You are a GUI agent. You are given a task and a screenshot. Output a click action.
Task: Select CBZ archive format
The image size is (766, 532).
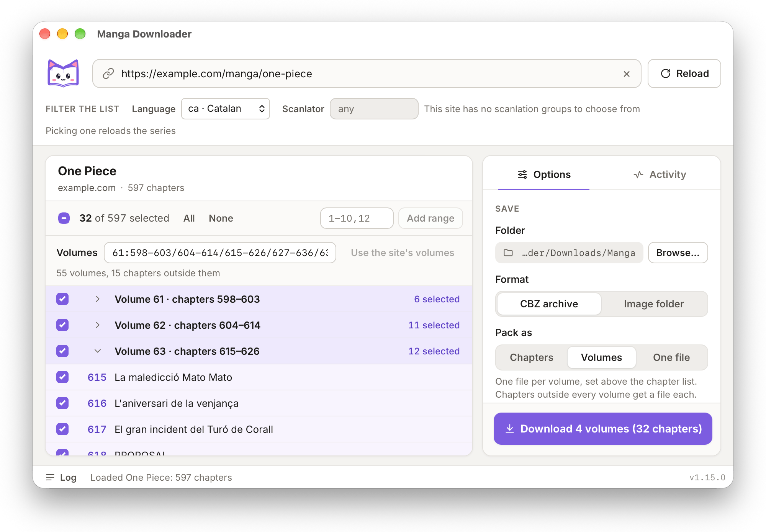(x=549, y=304)
